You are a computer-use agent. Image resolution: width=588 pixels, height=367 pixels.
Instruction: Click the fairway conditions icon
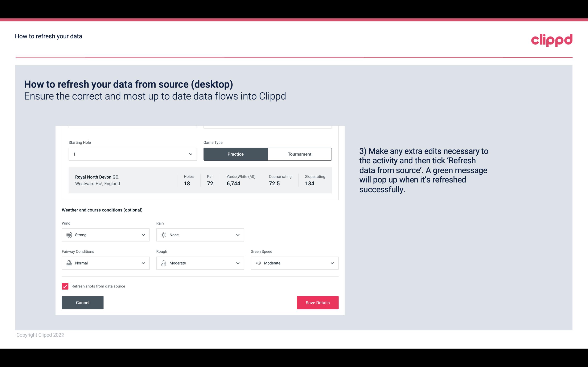tap(69, 263)
